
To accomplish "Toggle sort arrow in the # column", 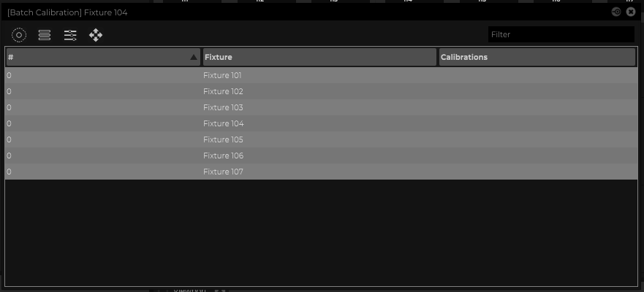I will click(x=194, y=57).
